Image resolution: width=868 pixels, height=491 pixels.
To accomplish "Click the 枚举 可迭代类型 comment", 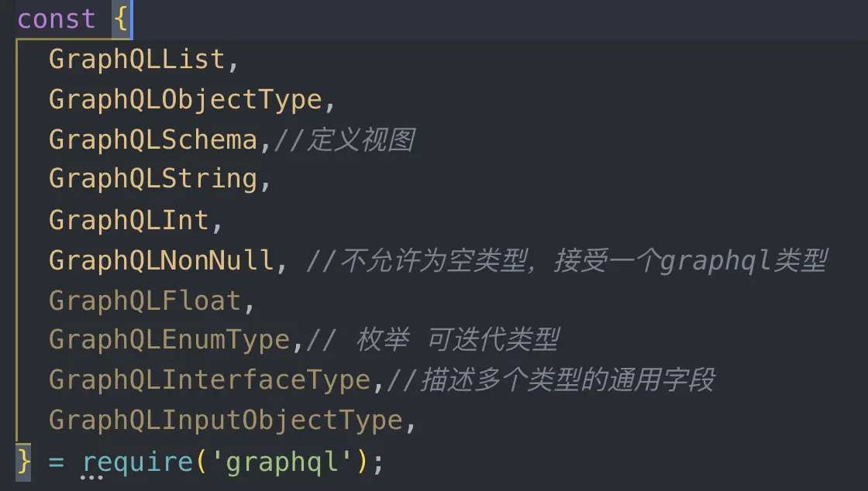I will 457,341.
